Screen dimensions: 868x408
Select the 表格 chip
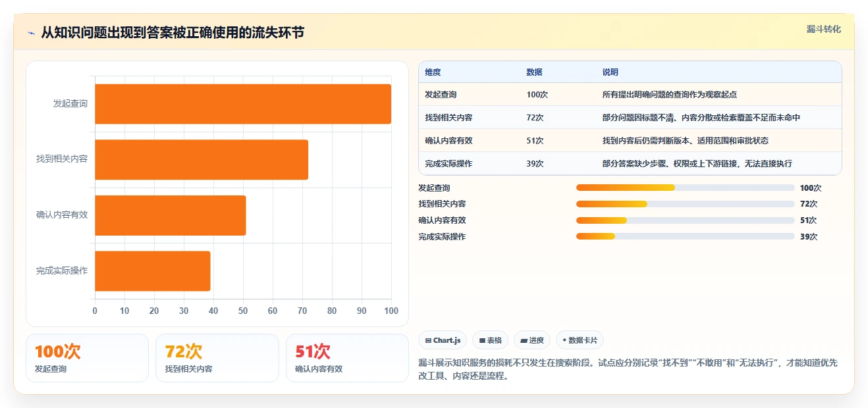tap(490, 340)
